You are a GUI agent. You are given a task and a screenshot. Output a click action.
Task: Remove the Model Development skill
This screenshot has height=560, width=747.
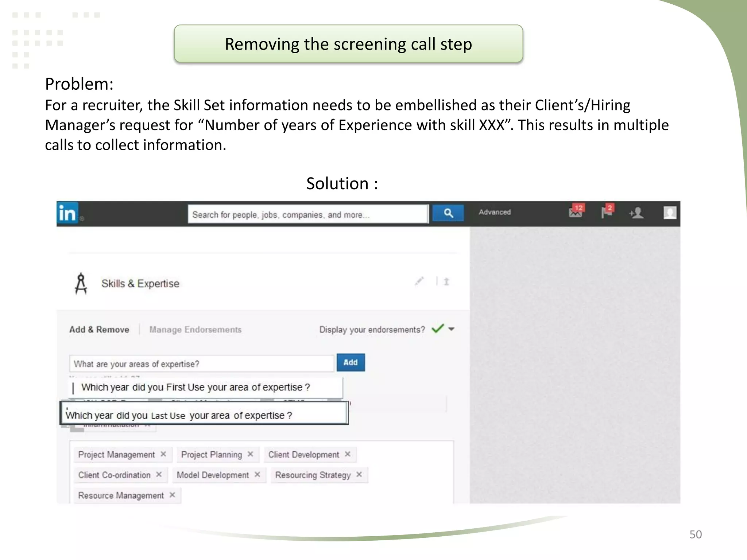coord(258,474)
